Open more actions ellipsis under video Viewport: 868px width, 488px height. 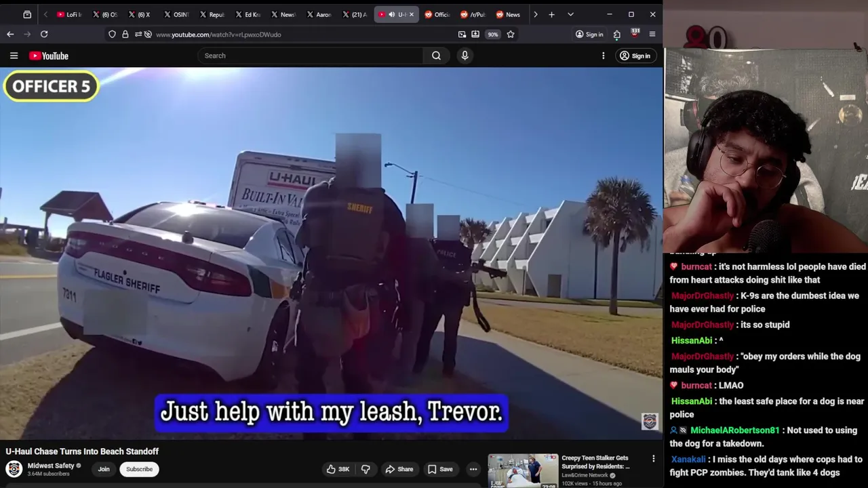[473, 469]
